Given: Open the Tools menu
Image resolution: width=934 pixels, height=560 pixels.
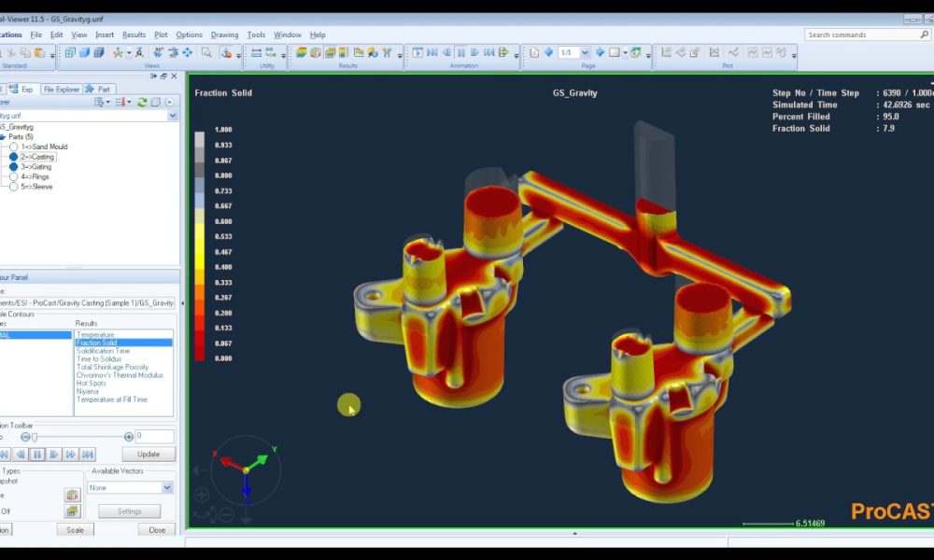Looking at the screenshot, I should 256,35.
